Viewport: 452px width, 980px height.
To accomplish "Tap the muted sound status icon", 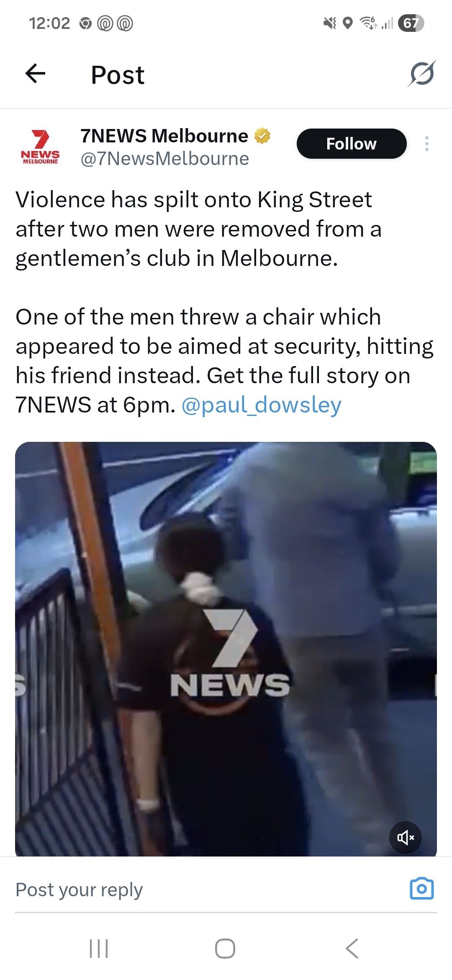I will [330, 23].
